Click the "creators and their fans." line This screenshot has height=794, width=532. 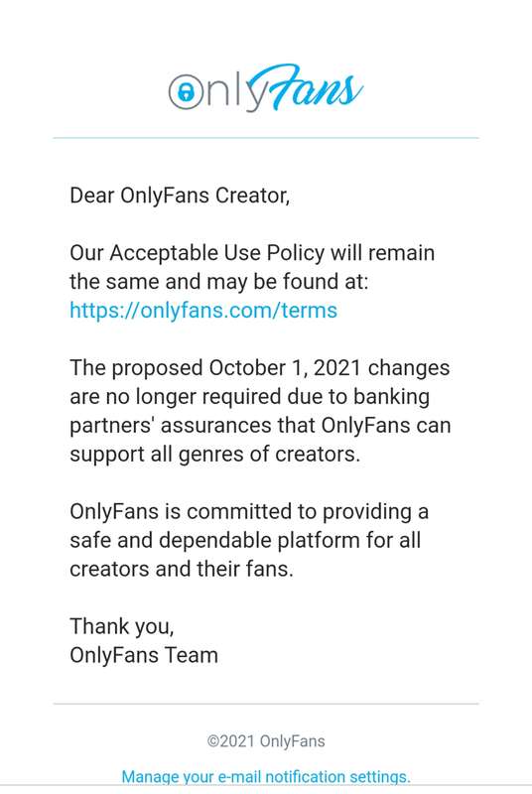coord(182,569)
